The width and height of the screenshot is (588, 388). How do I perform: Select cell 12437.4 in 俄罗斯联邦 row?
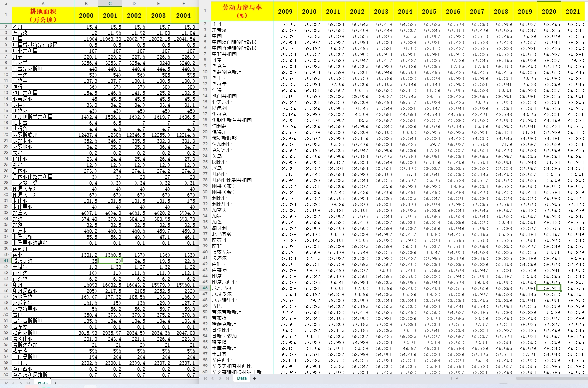coord(86,135)
